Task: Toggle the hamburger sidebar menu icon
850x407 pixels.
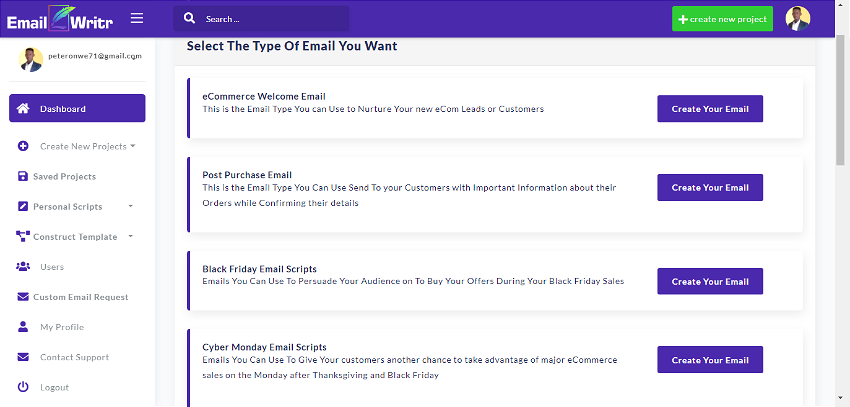Action: (x=137, y=18)
